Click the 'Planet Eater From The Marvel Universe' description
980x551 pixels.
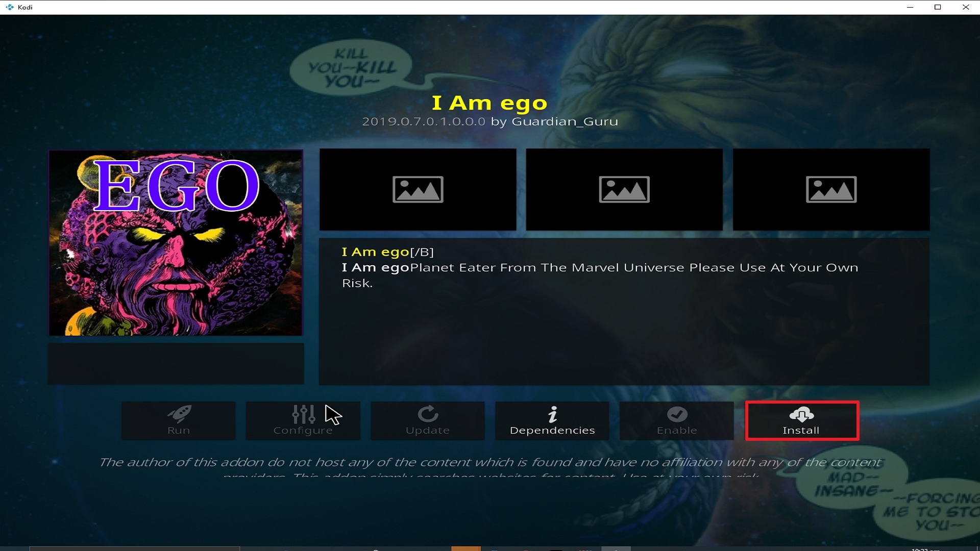coord(600,275)
